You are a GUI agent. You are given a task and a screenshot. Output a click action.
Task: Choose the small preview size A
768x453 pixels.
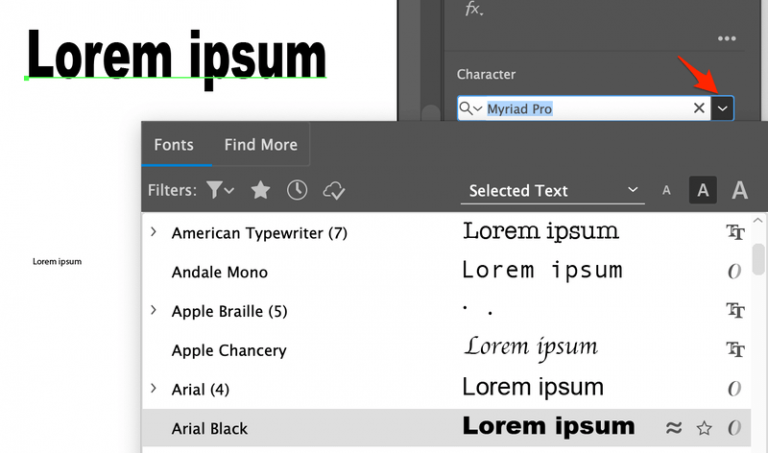click(666, 191)
